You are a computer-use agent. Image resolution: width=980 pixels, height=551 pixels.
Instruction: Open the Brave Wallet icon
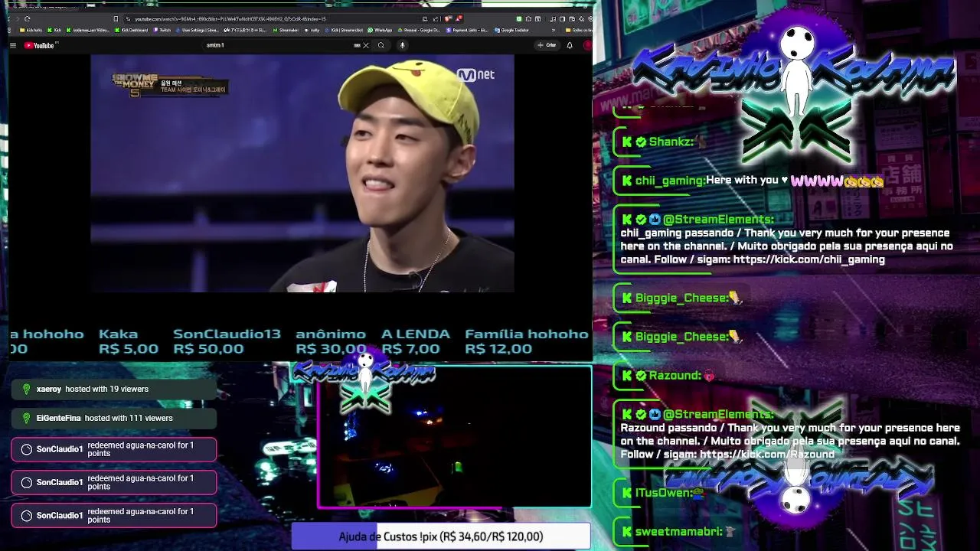pos(572,19)
